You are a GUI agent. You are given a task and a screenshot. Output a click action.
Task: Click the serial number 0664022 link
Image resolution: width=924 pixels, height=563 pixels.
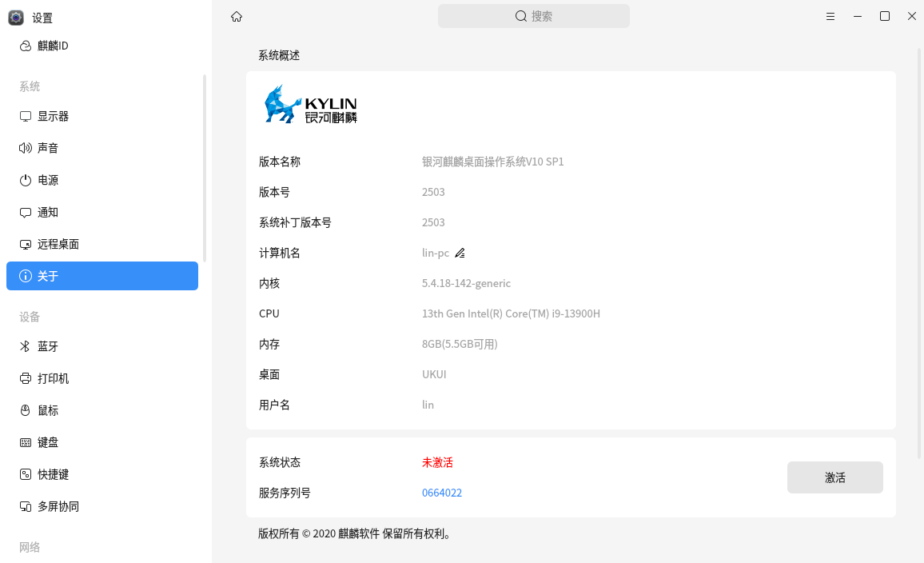pyautogui.click(x=442, y=493)
